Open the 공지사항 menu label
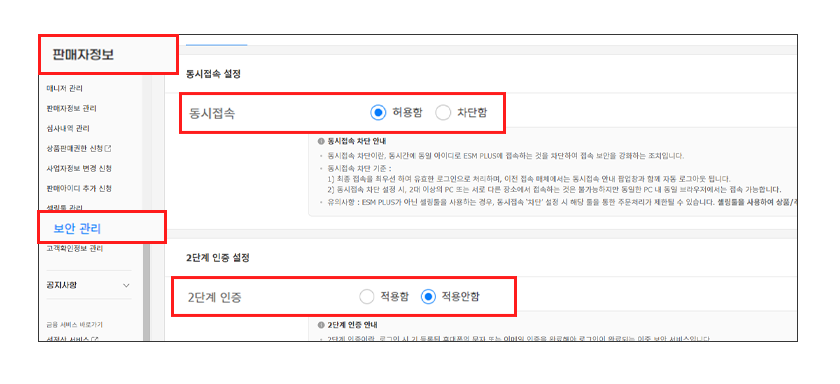This screenshot has width=840, height=384. point(62,285)
